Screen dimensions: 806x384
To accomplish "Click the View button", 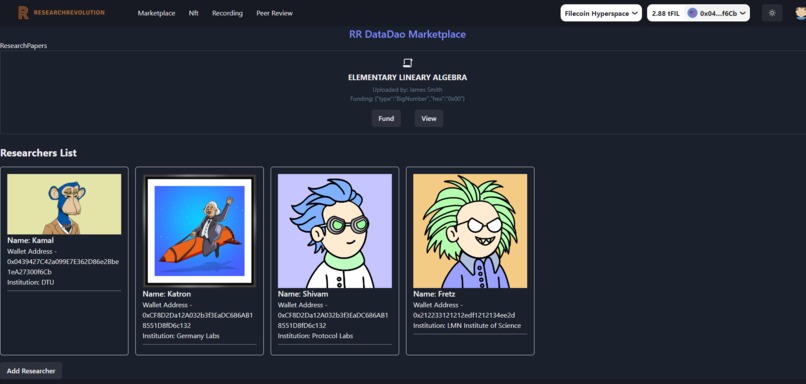I will coord(429,118).
